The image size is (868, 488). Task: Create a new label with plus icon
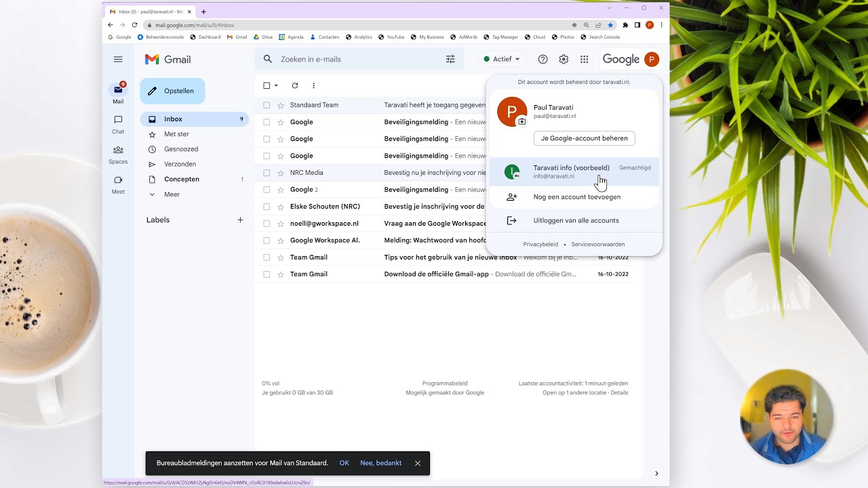tap(240, 220)
